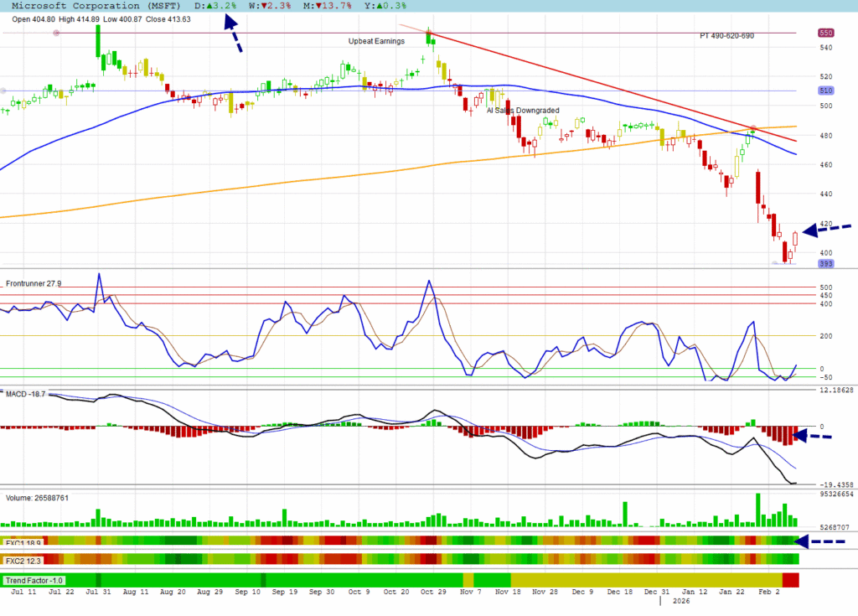Click the 393 current price tag
The image size is (858, 616).
point(825,263)
